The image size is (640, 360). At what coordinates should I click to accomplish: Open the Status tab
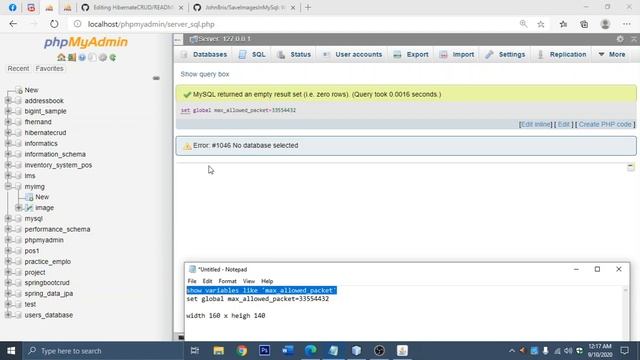294,54
